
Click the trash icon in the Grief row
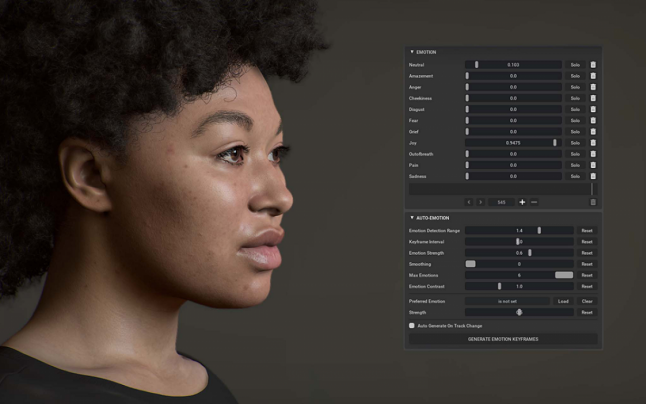pyautogui.click(x=593, y=131)
